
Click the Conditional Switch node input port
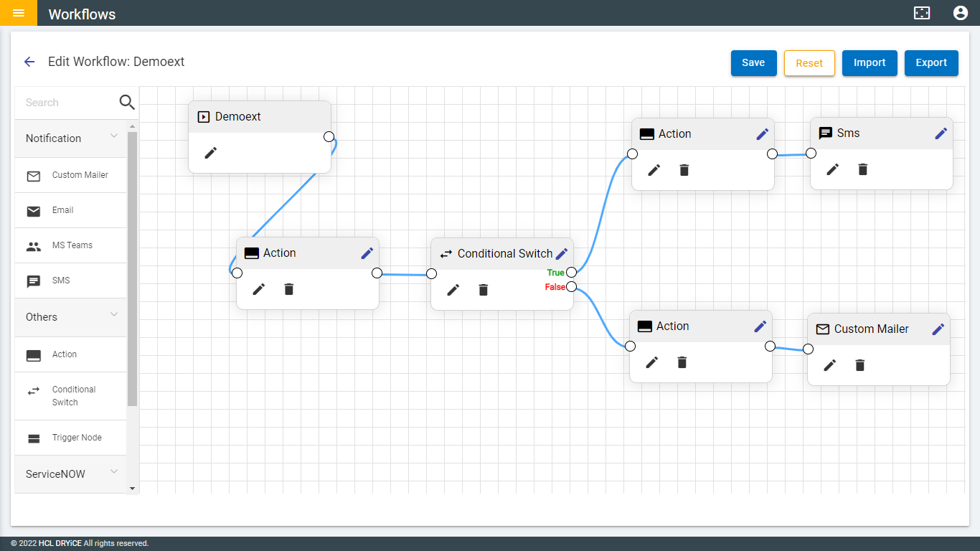[431, 273]
